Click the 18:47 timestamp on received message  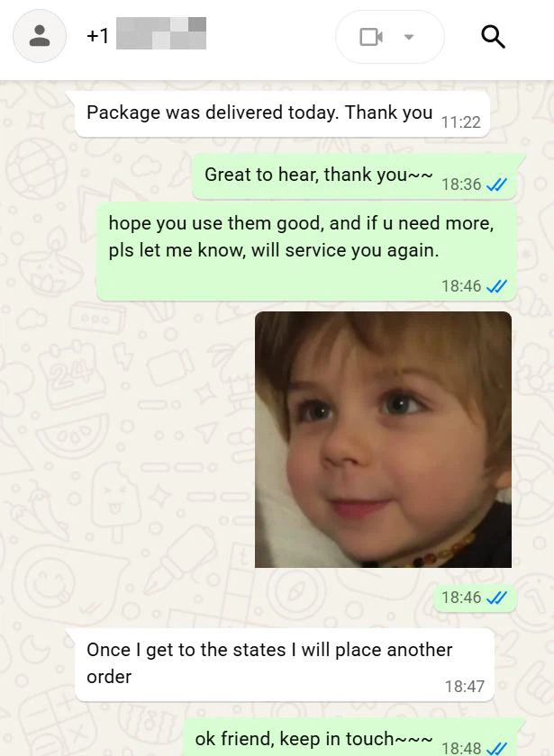point(464,686)
